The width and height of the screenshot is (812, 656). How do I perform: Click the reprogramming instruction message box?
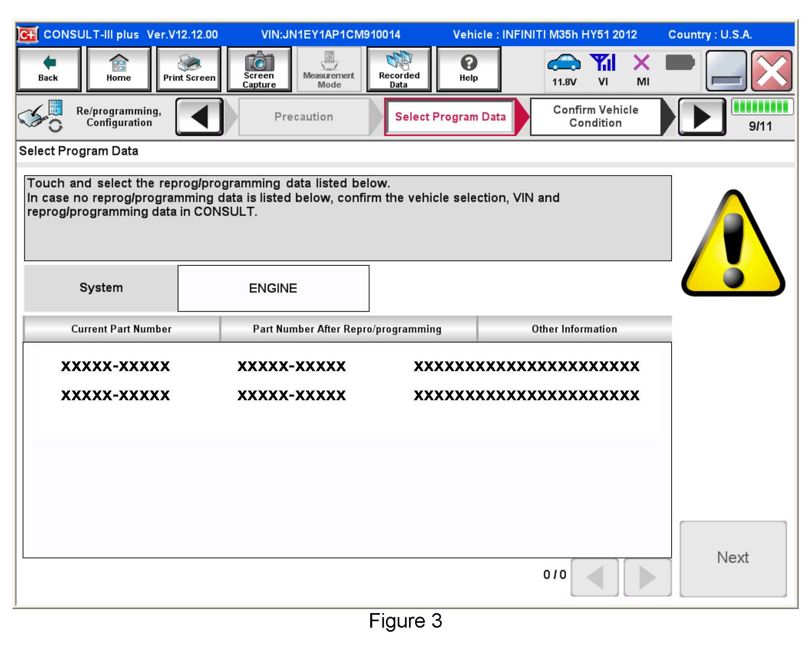click(348, 218)
